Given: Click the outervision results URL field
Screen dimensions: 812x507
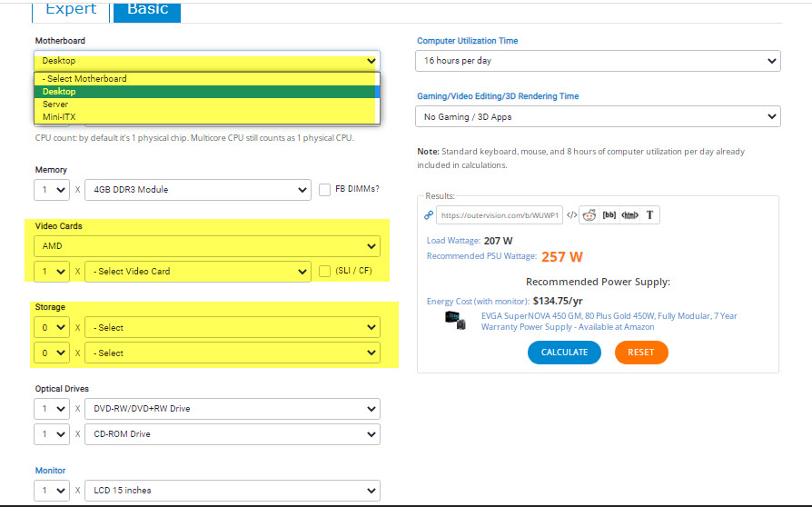Looking at the screenshot, I should click(500, 215).
